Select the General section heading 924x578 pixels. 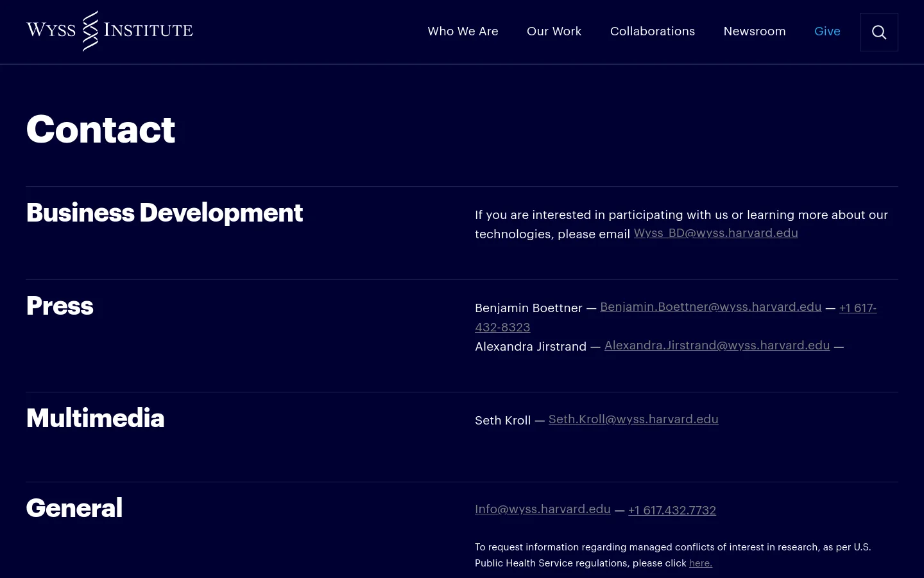tap(74, 508)
